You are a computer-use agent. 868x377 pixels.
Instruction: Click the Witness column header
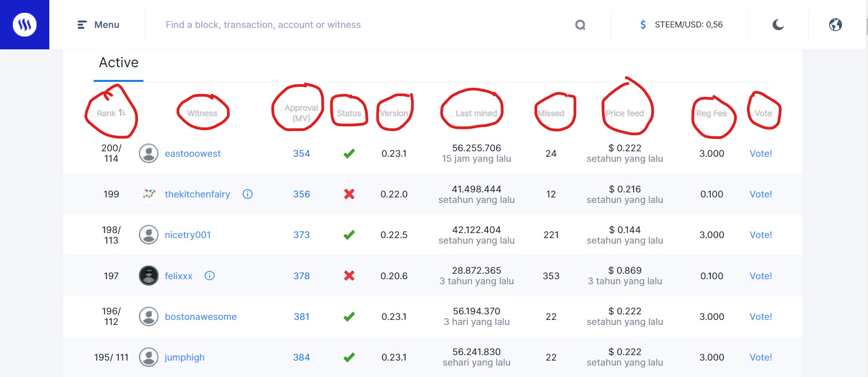[202, 113]
